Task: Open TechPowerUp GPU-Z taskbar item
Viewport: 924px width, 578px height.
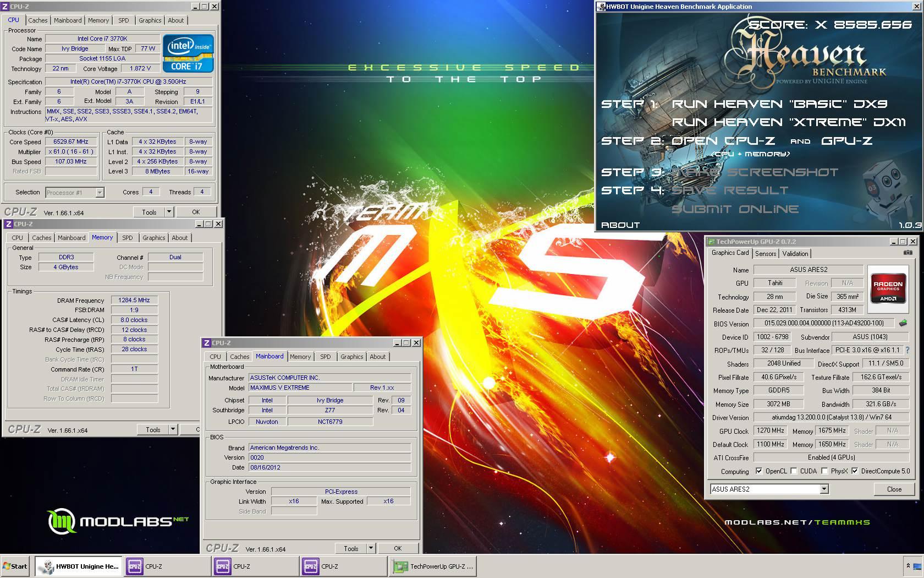Action: [433, 566]
